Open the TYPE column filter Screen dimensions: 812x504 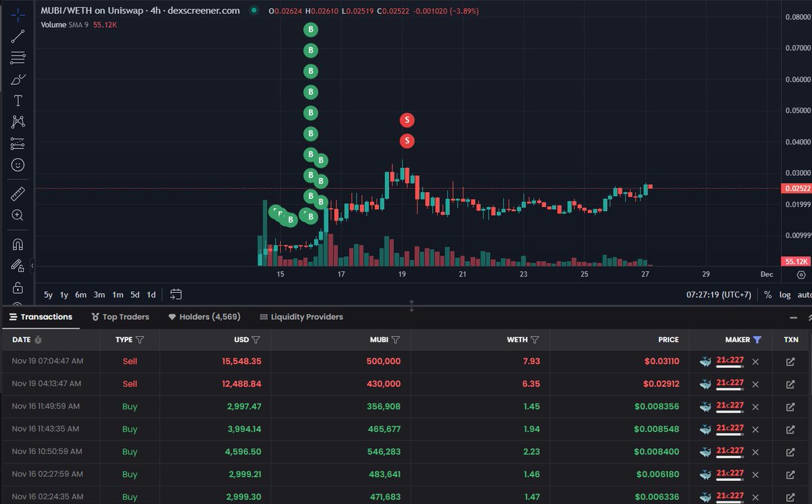pyautogui.click(x=140, y=340)
